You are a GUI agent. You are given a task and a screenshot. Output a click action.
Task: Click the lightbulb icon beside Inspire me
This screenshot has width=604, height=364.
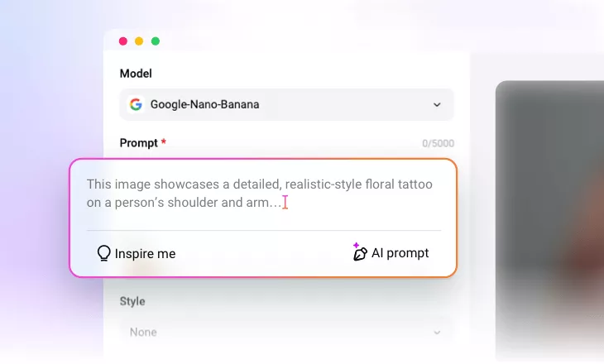103,253
